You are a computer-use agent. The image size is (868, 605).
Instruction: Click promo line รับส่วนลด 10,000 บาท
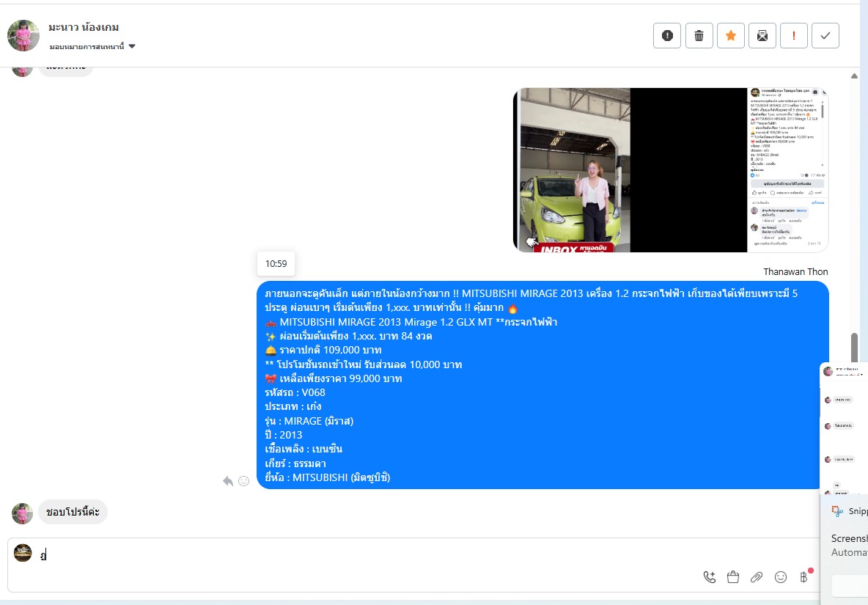click(363, 364)
